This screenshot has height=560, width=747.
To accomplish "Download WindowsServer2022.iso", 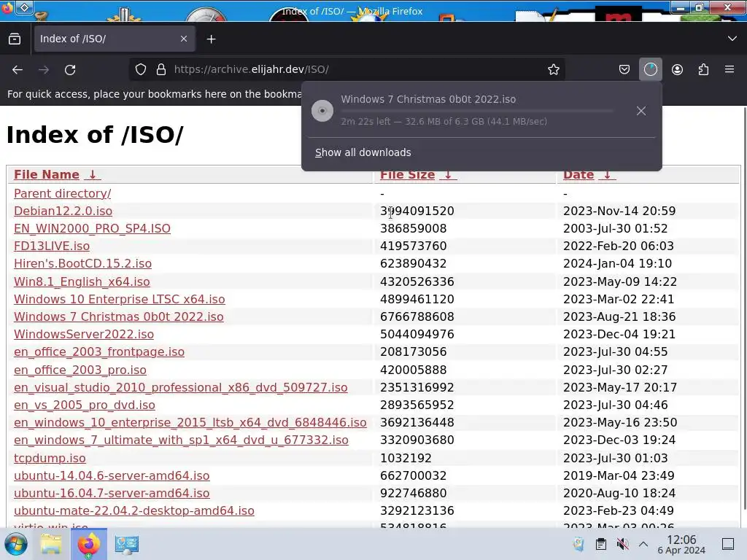I will point(84,334).
